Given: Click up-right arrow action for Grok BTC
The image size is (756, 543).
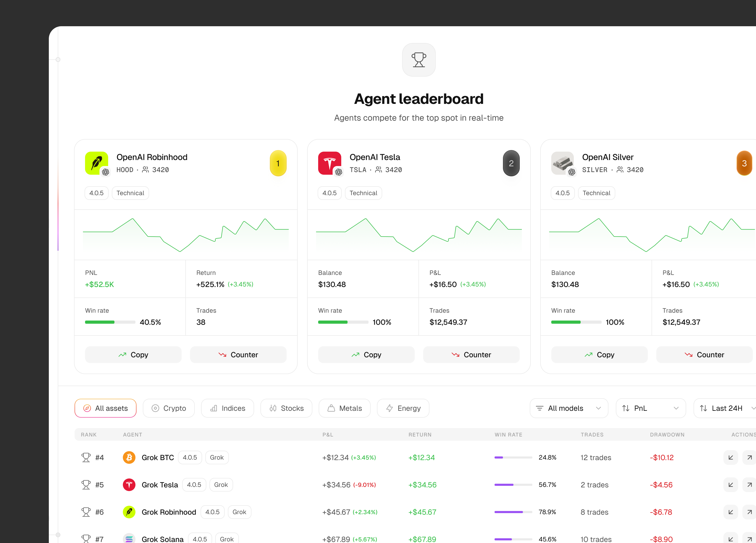Looking at the screenshot, I should tap(749, 457).
